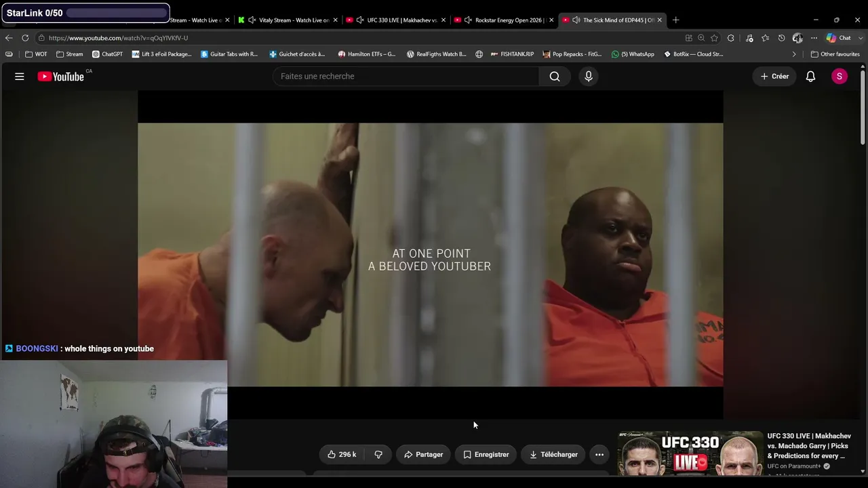The height and width of the screenshot is (488, 868).
Task: Click the video player to pause
Action: 430,255
